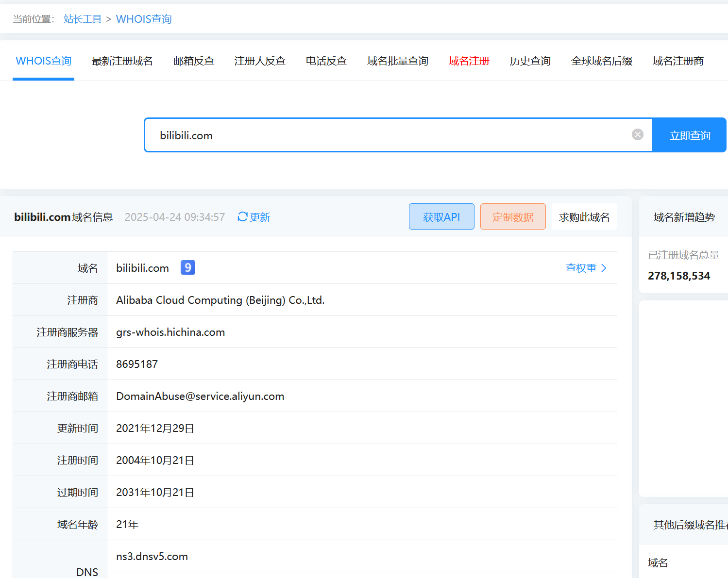
Task: Click the 已注册域名总量 label
Action: coord(683,255)
